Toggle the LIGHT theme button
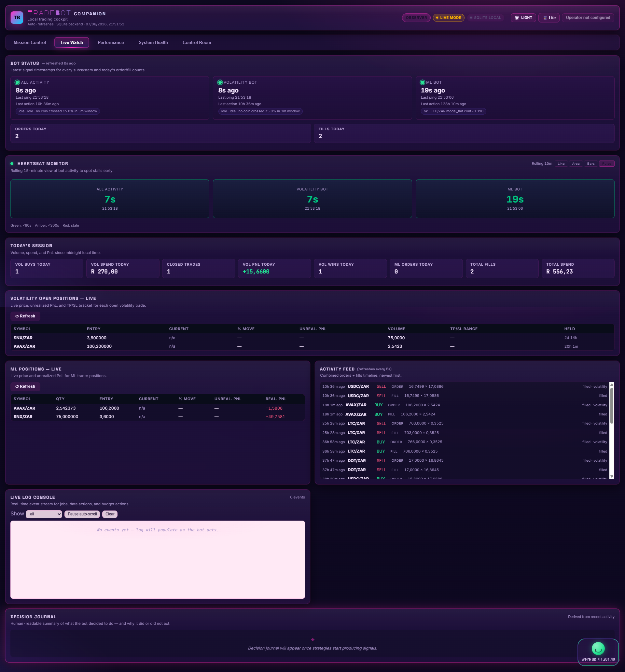The image size is (625, 672). point(523,18)
